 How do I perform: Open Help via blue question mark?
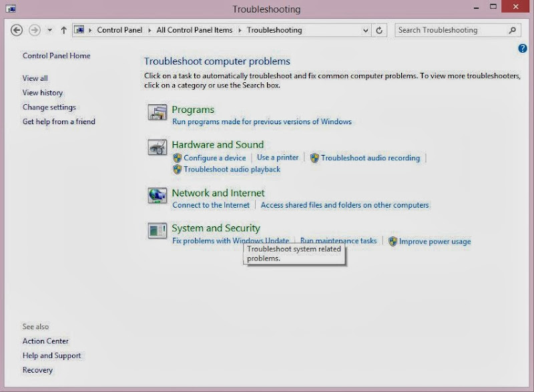click(x=523, y=48)
